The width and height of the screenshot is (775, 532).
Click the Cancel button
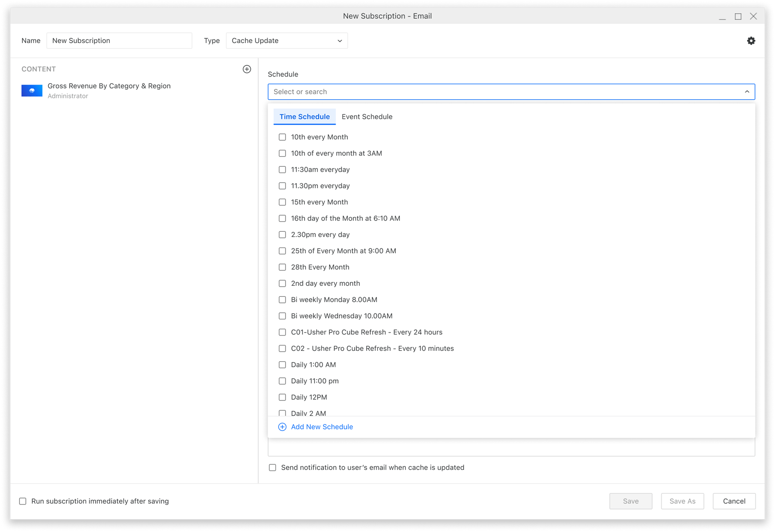click(734, 501)
